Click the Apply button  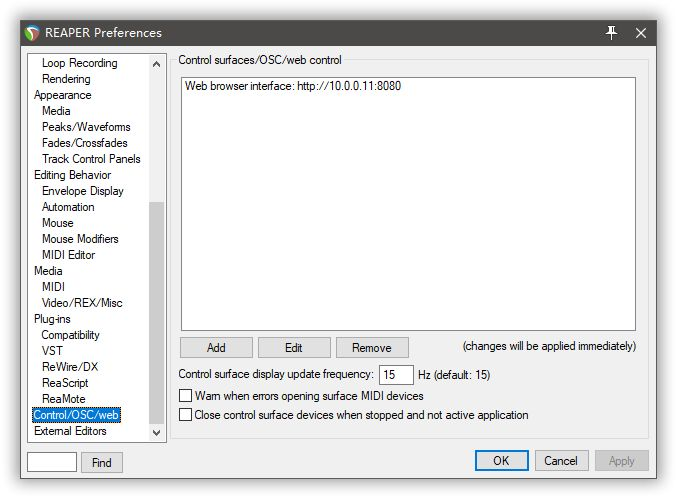[621, 461]
